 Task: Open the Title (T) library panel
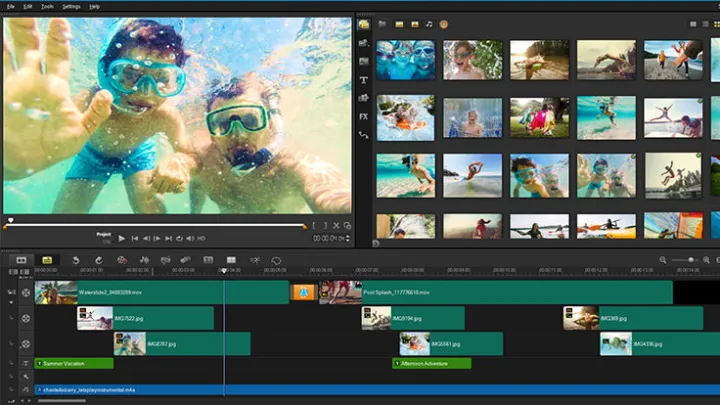click(364, 79)
